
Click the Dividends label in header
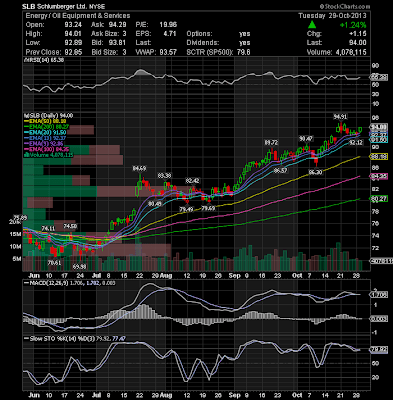click(x=203, y=43)
